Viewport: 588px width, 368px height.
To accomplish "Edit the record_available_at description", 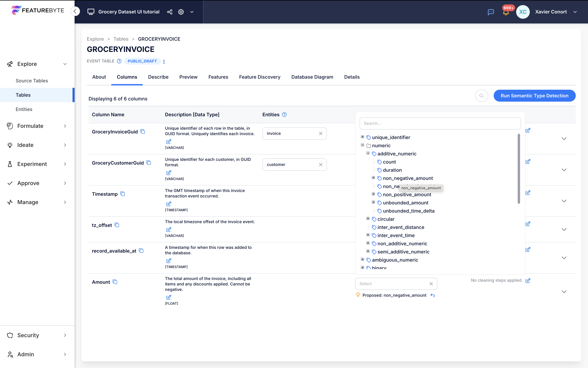I will pos(169,261).
